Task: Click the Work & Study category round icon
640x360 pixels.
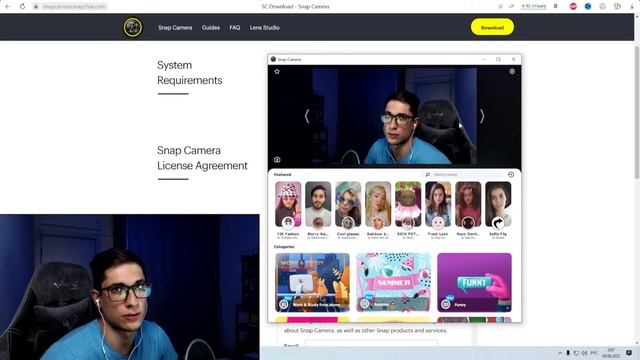Action: coord(284,304)
